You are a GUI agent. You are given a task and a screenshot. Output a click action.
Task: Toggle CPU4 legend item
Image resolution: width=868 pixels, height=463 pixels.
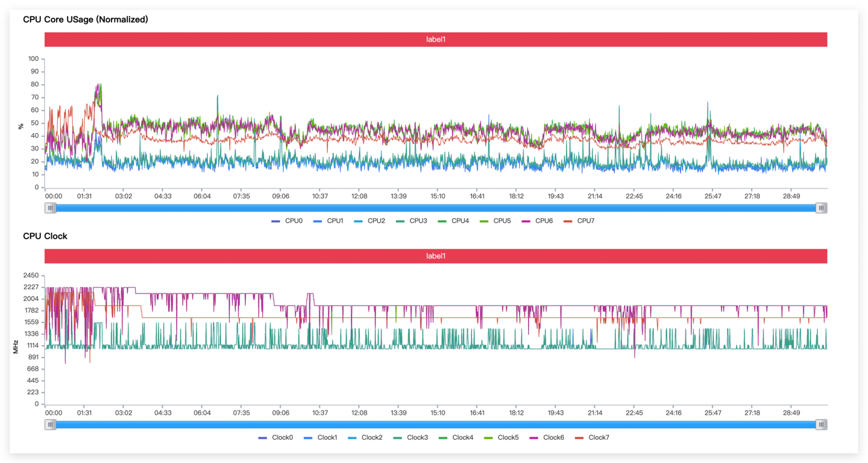coord(453,221)
